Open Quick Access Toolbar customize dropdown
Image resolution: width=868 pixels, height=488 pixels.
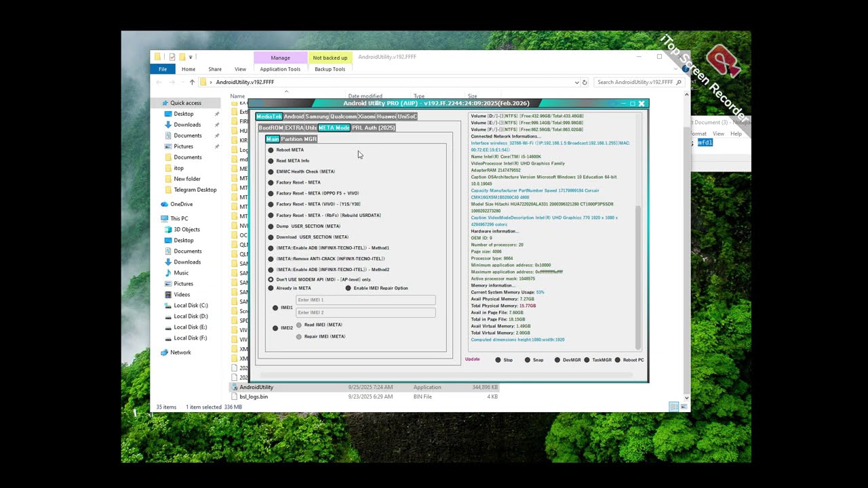[191, 57]
